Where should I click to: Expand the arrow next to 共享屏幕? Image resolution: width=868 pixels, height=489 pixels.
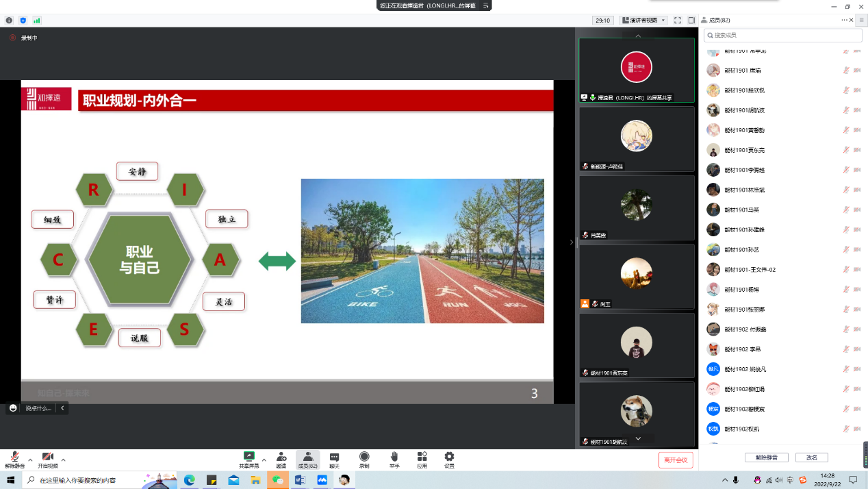click(x=264, y=460)
